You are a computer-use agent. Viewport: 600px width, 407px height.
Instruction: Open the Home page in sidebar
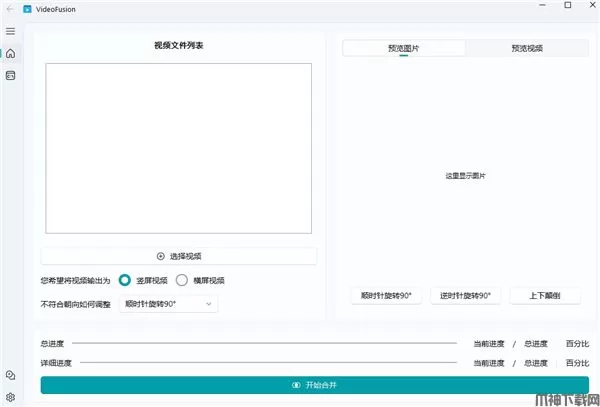(x=10, y=53)
